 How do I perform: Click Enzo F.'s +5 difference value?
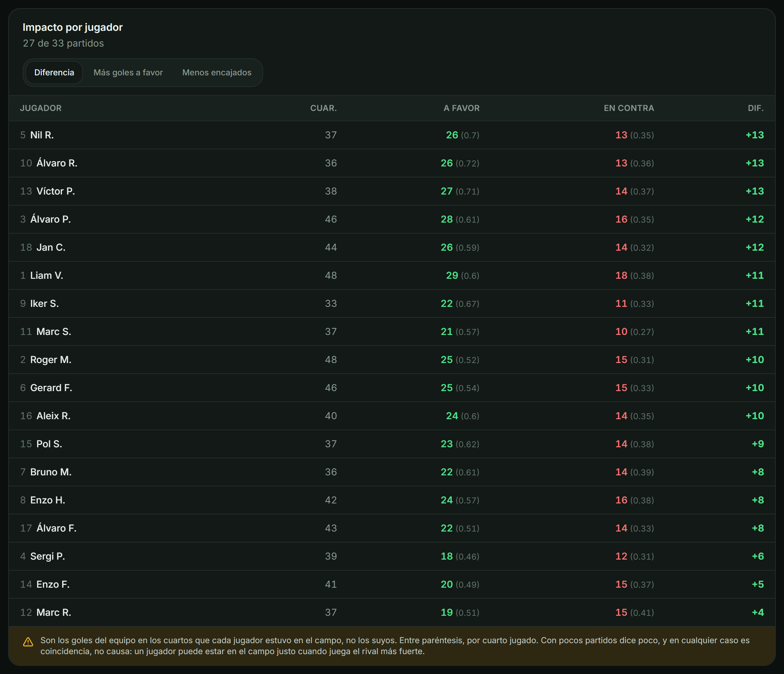coord(758,584)
